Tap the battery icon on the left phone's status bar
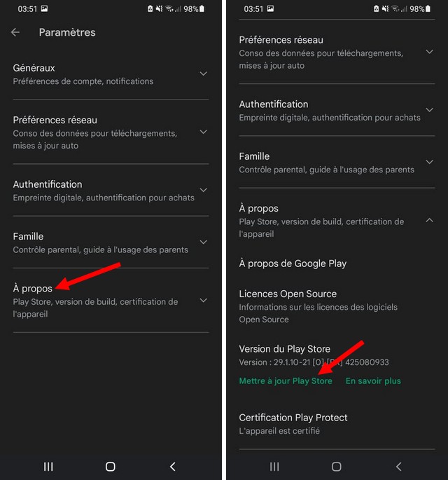 point(202,9)
